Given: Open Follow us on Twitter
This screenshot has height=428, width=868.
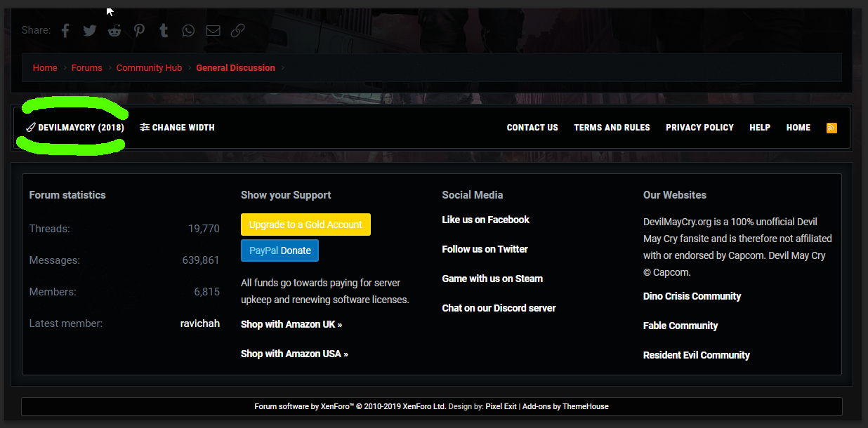Looking at the screenshot, I should point(485,249).
